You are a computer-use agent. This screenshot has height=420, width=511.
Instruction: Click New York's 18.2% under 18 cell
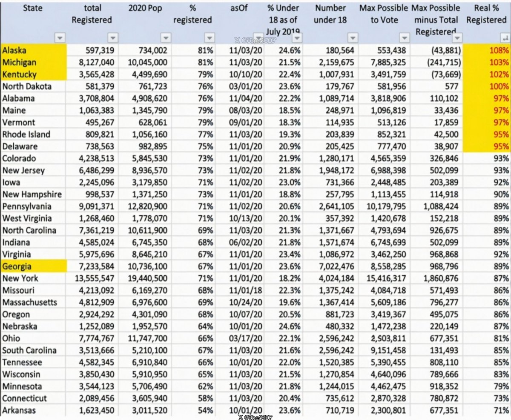[289, 278]
